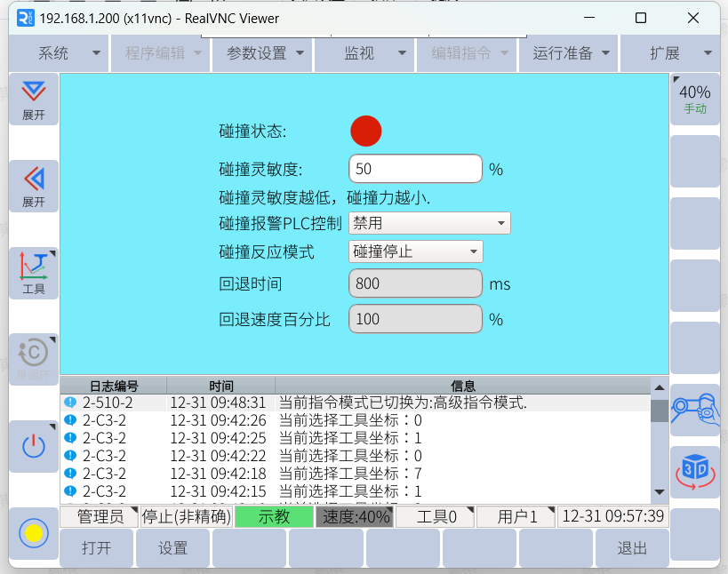The width and height of the screenshot is (728, 574).
Task: Click the 碰撞灵敏度 input field
Action: (x=415, y=169)
